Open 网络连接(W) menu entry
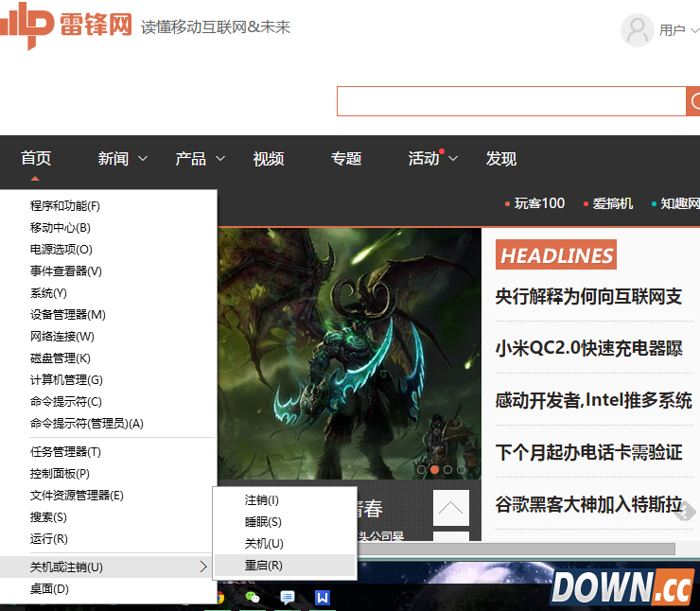 click(109, 337)
